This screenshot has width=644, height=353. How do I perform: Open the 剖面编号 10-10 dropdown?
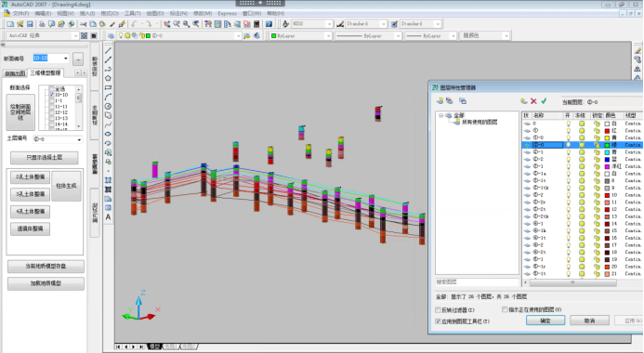pos(65,59)
